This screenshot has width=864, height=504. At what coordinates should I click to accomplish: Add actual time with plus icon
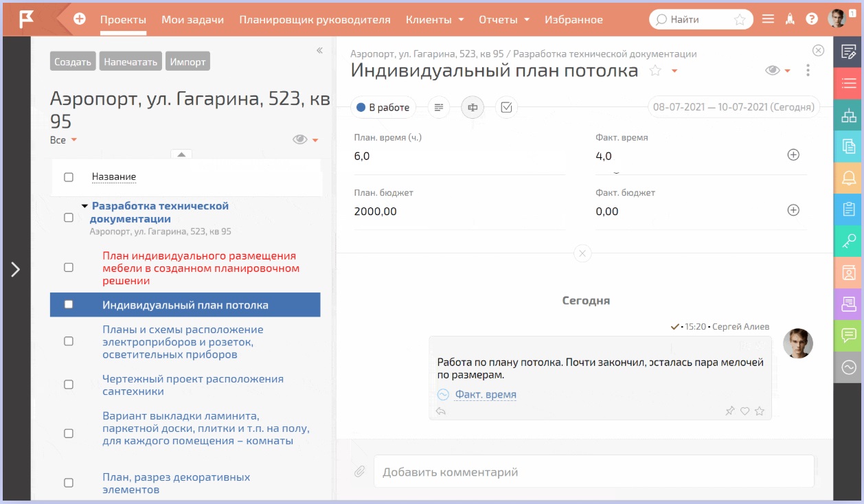793,155
